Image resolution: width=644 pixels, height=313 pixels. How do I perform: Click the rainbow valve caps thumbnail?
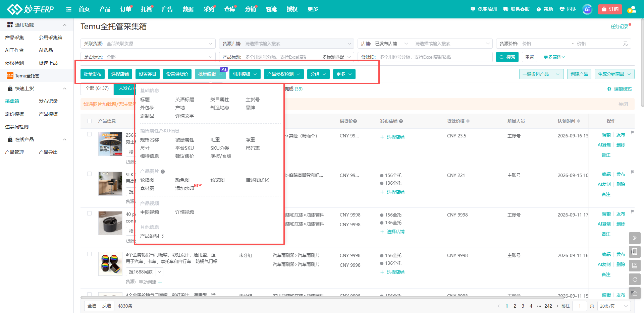click(x=110, y=264)
